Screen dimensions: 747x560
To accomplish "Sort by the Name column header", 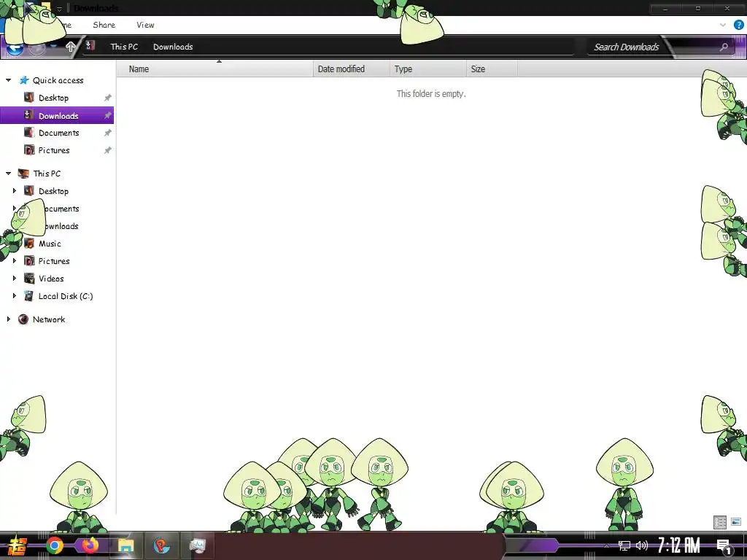I will (214, 69).
